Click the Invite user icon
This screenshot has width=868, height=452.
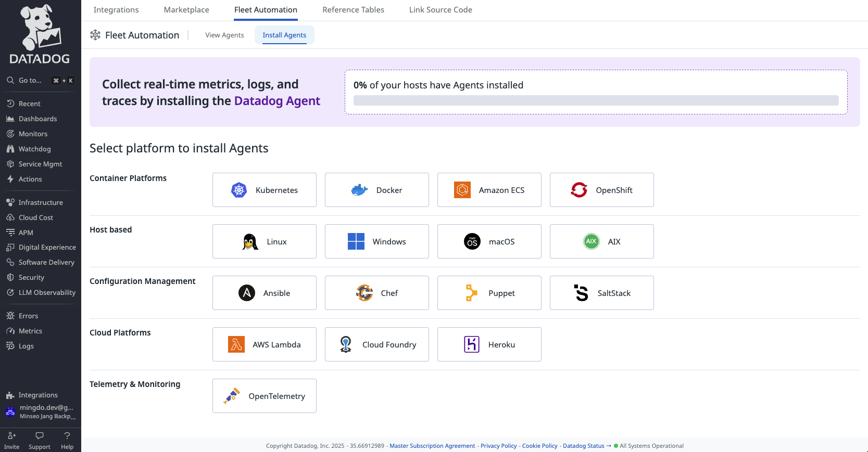[x=12, y=436]
